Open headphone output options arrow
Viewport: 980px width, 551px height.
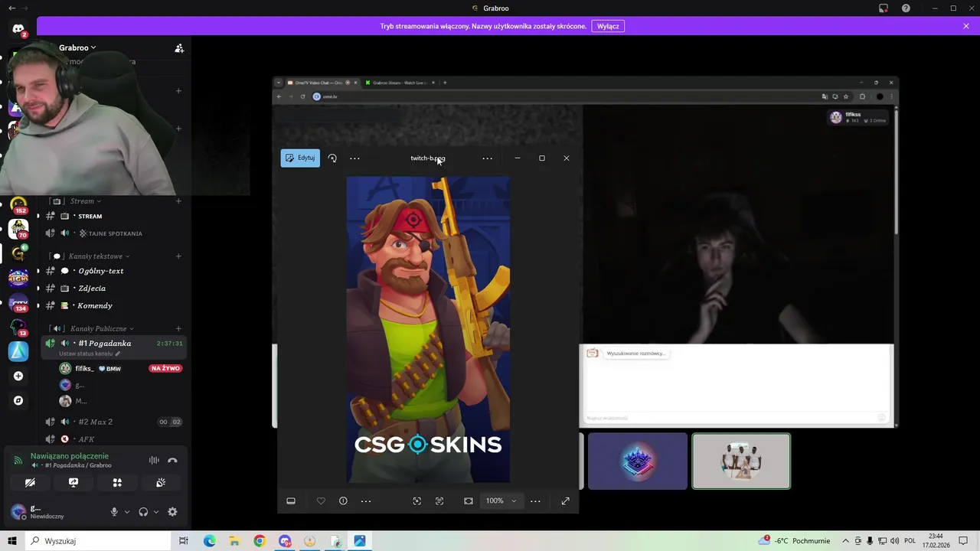[x=156, y=512]
